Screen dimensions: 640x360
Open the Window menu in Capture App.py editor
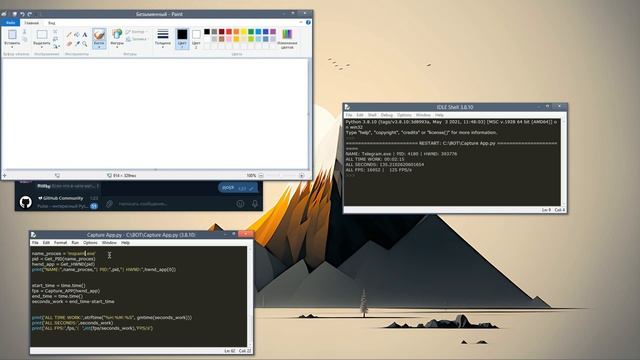[x=109, y=242]
